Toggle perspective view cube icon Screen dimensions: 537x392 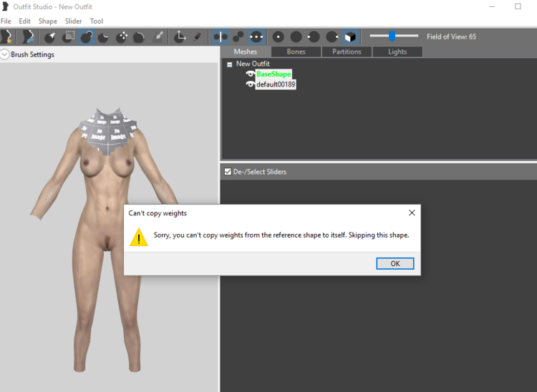(350, 36)
